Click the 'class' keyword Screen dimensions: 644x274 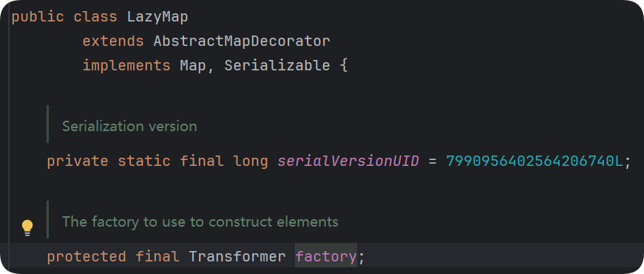95,17
